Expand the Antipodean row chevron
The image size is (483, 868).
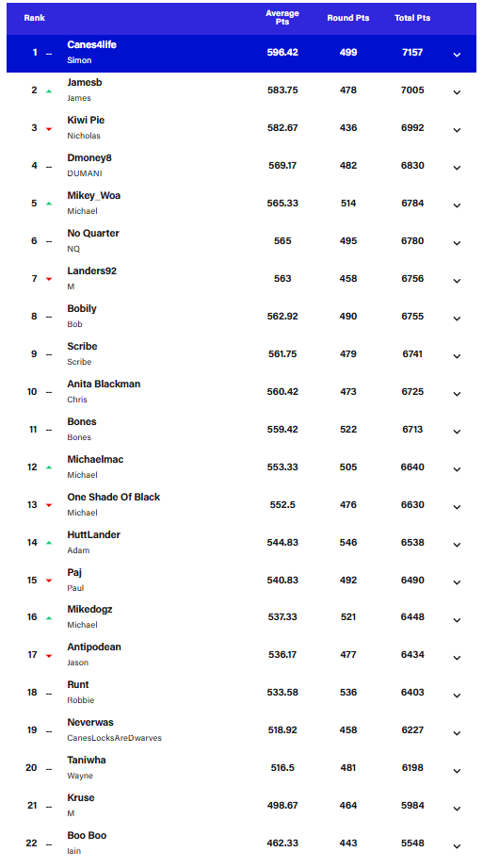[x=457, y=658]
